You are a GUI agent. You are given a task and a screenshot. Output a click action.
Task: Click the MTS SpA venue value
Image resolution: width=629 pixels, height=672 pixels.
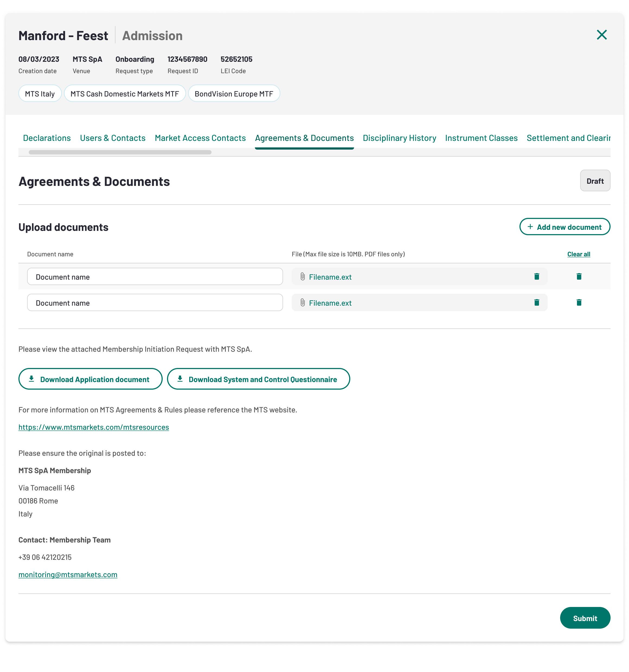87,59
